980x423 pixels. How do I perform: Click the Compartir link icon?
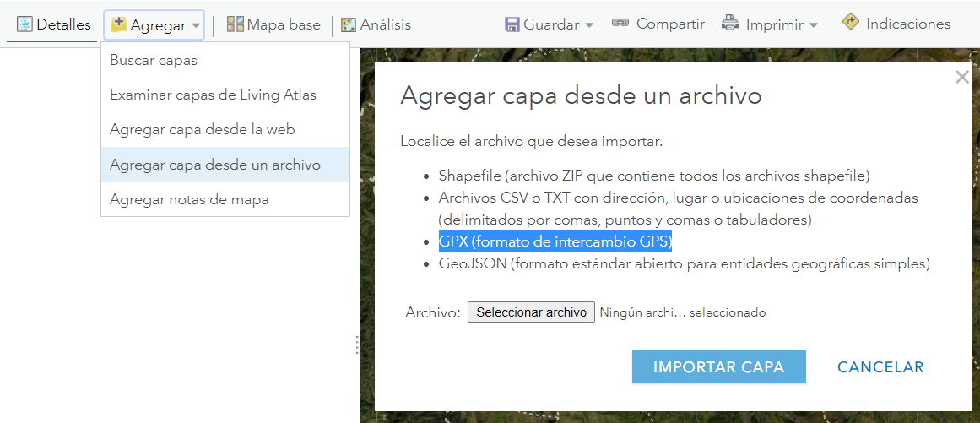coord(620,24)
